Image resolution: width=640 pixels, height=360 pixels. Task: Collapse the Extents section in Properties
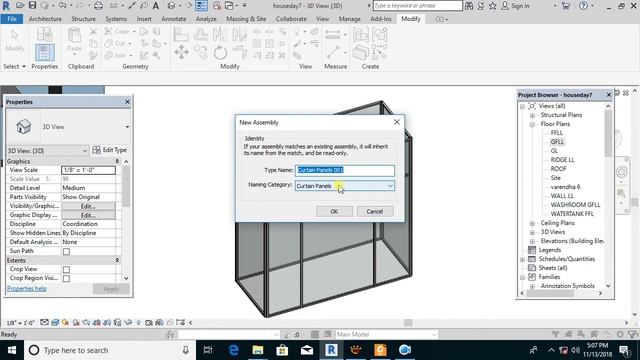[x=117, y=260]
